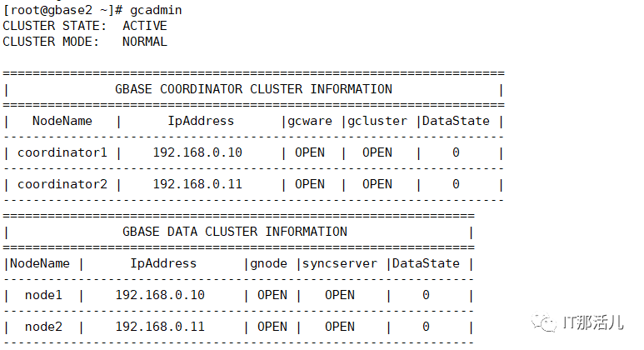The width and height of the screenshot is (644, 350).
Task: Click IpAddress header in coordinator table
Action: 201,121
